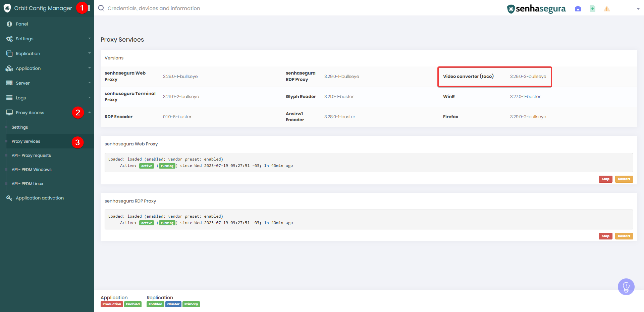Screen dimensions: 644x312
Task: Open the orange warning notifications icon
Action: pyautogui.click(x=607, y=9)
